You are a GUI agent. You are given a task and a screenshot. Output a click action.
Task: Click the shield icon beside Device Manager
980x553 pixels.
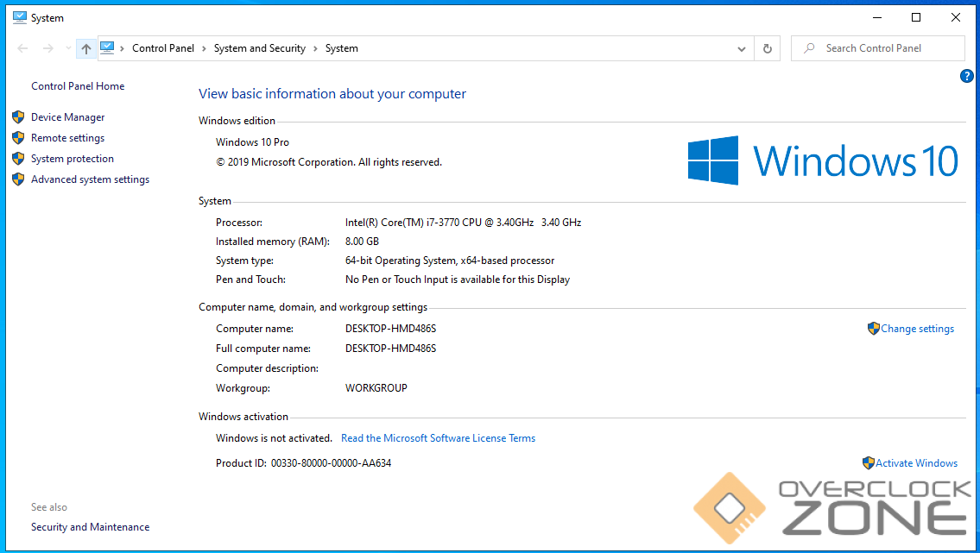pos(18,117)
